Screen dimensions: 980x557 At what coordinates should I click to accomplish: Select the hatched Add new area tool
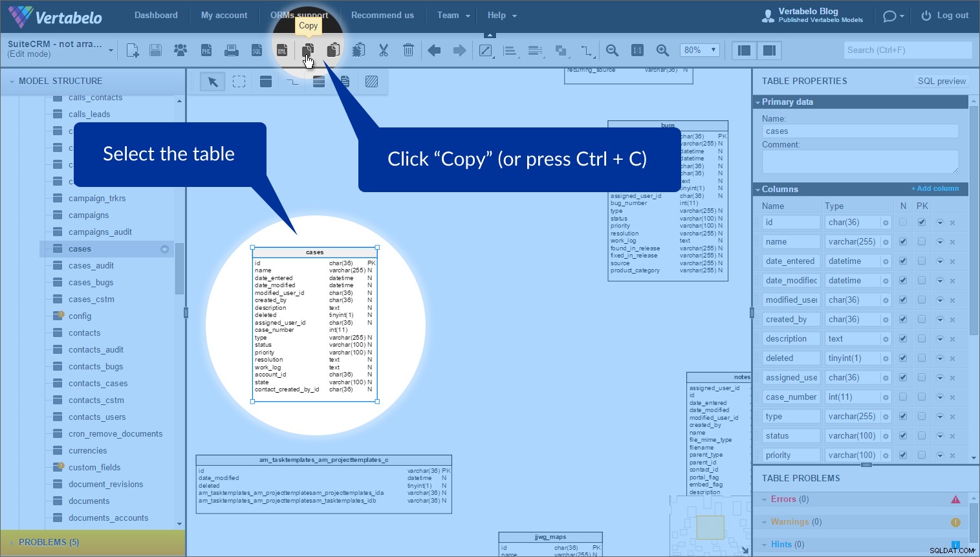pyautogui.click(x=371, y=82)
